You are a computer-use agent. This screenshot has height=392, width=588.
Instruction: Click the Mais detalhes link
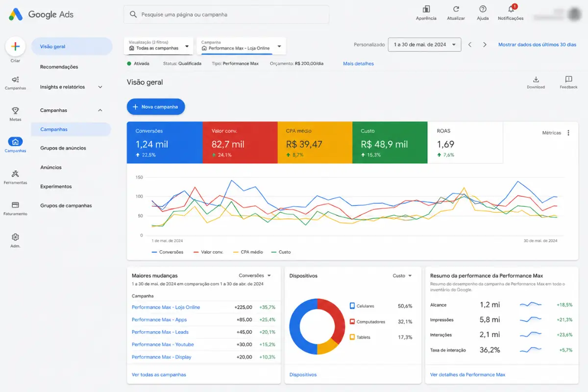(x=358, y=64)
